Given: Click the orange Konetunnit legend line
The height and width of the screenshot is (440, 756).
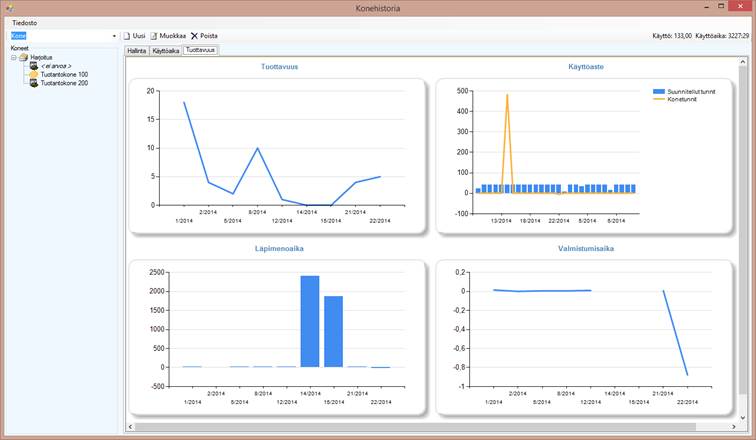Looking at the screenshot, I should coord(658,99).
